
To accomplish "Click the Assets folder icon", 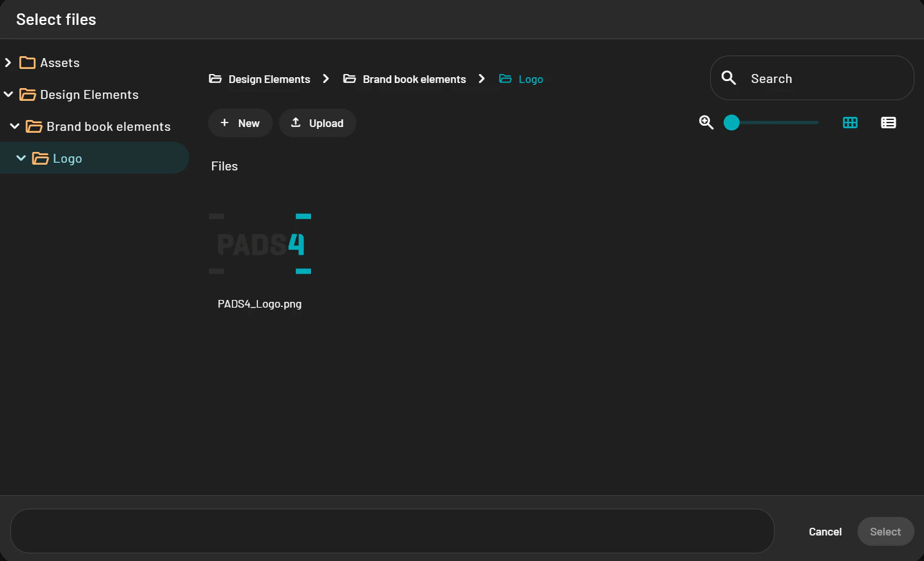I will 27,63.
